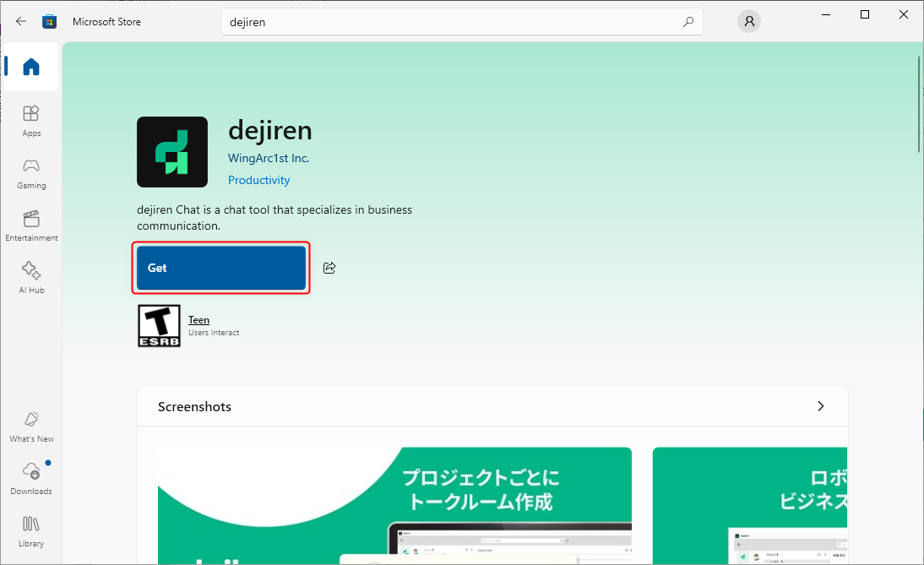Open the user account profile icon
924x565 pixels.
pos(749,21)
